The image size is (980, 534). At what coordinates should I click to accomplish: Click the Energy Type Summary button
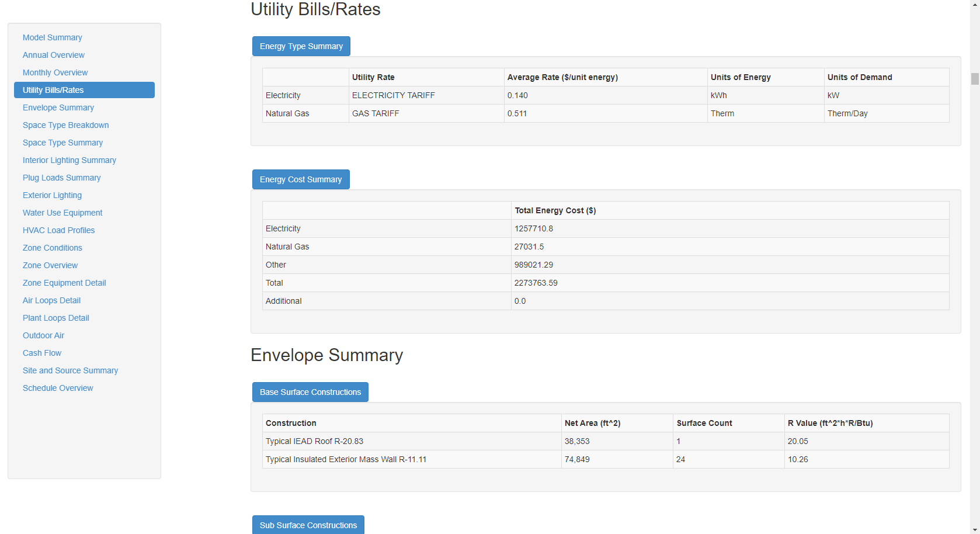[301, 46]
